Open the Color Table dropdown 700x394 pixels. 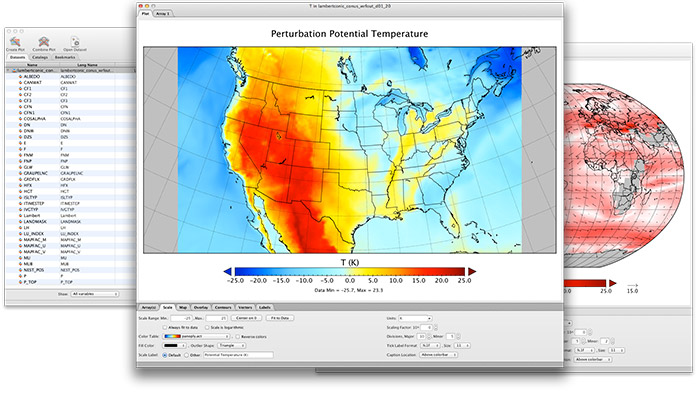196,336
